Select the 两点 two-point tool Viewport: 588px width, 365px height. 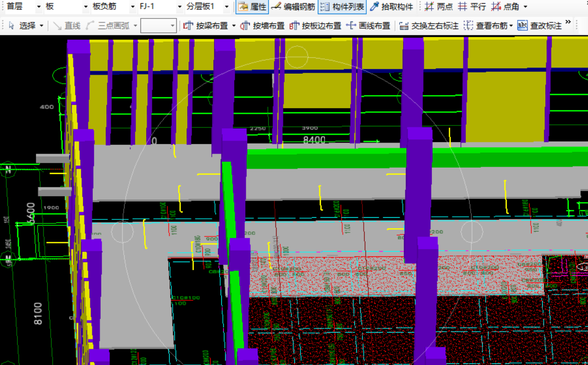[438, 7]
